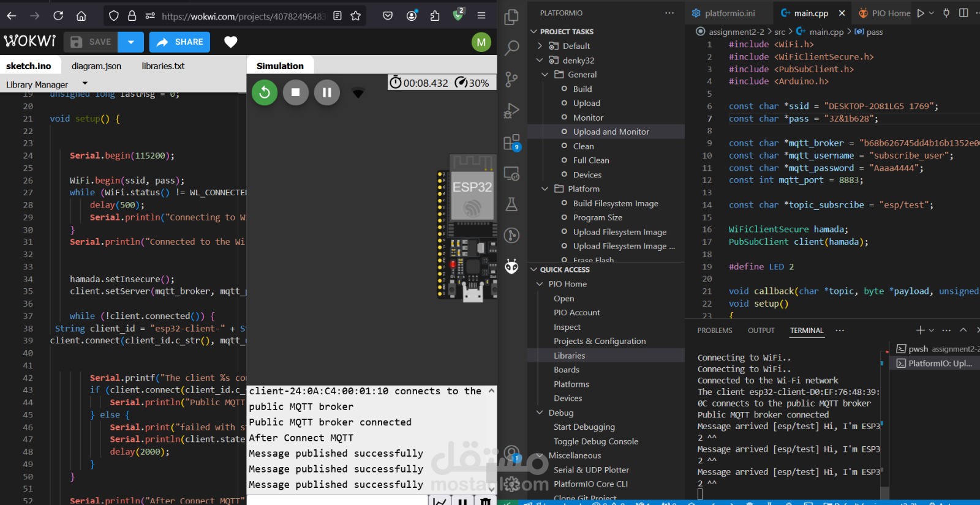Open the run button dropdown arrow
The image size is (980, 505).
coord(932,13)
